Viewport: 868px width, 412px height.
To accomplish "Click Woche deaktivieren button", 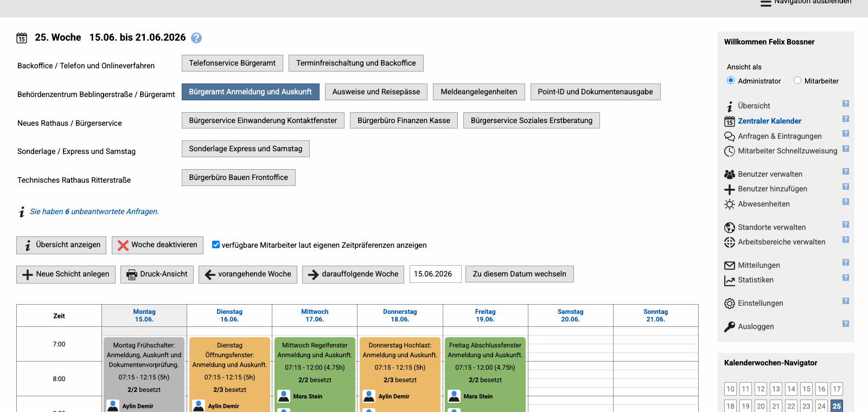I will (x=157, y=245).
